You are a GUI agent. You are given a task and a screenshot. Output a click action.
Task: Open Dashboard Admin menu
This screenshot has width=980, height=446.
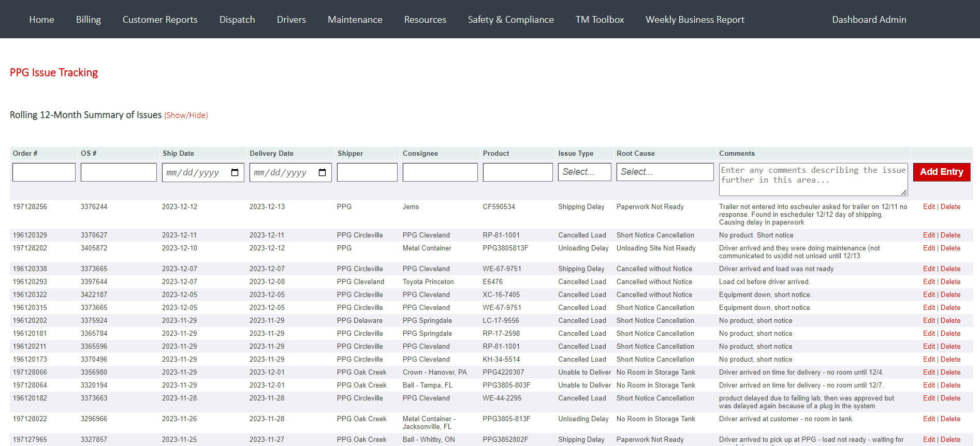pos(869,20)
